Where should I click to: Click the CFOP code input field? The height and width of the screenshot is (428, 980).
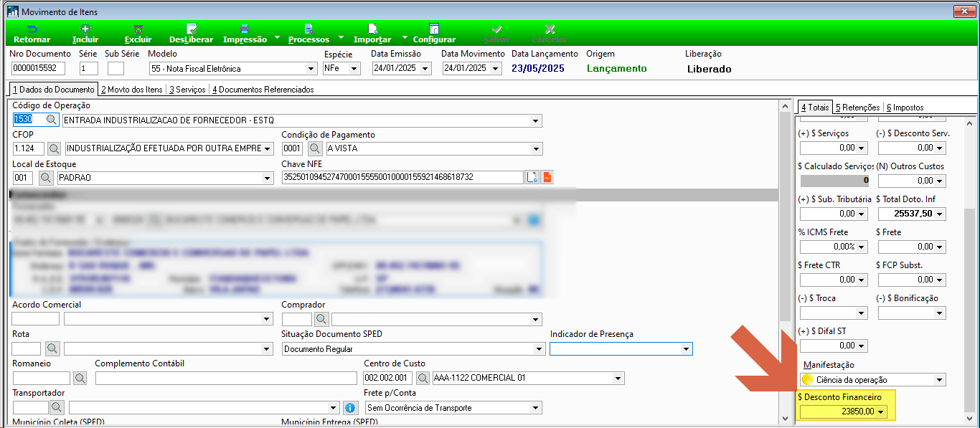point(29,148)
